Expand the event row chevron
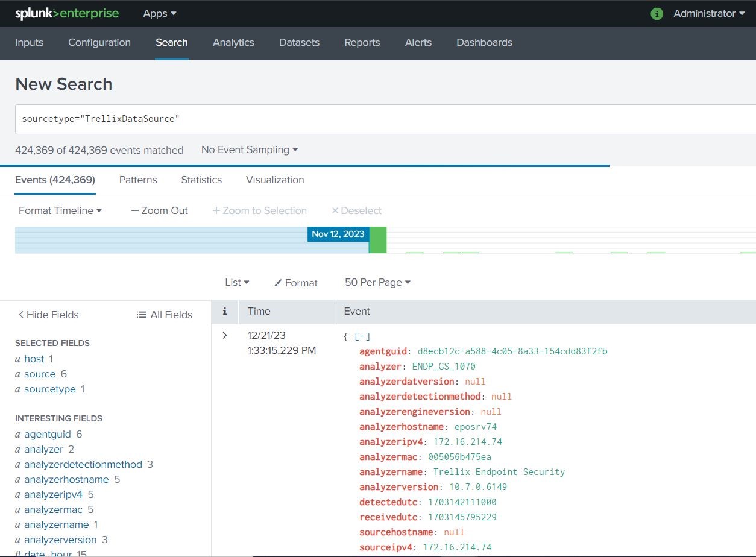 pos(225,335)
